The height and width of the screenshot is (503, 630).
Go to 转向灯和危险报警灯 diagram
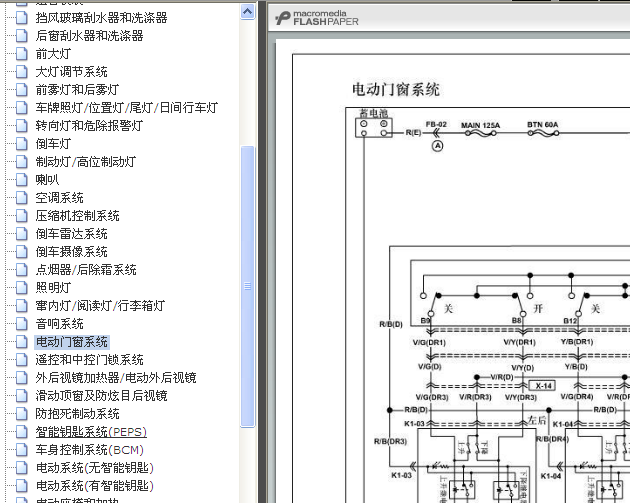coord(89,126)
